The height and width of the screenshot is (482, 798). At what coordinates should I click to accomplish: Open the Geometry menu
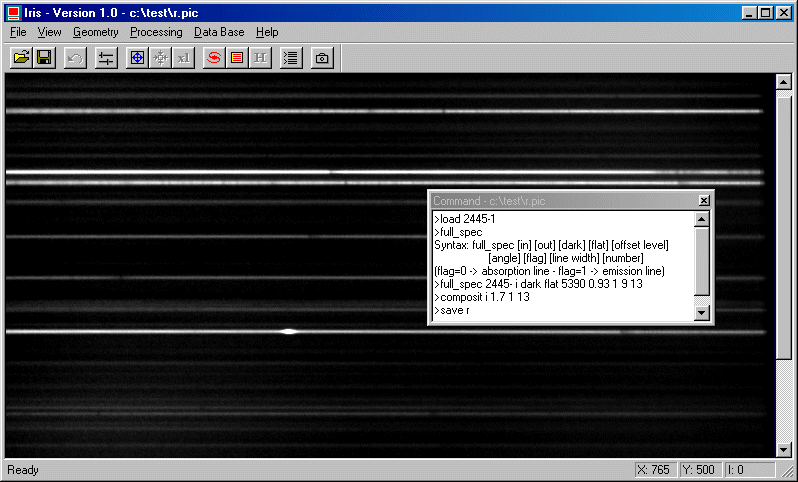pyautogui.click(x=96, y=32)
